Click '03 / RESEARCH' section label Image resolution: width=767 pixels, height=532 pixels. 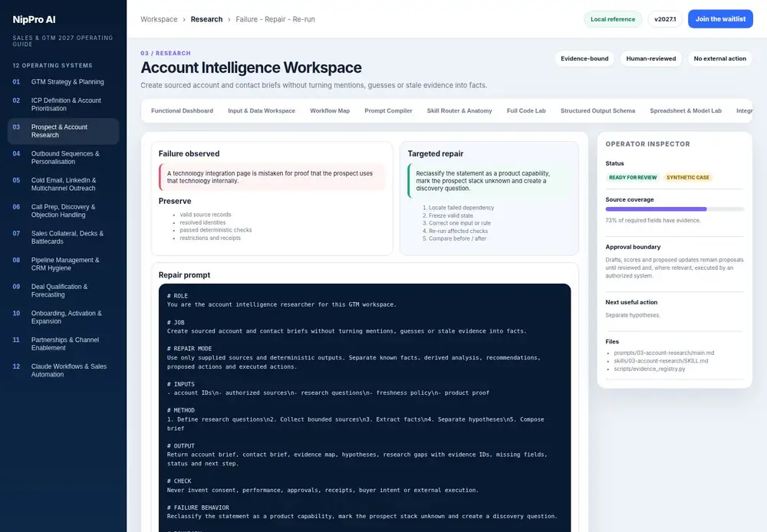(x=166, y=54)
